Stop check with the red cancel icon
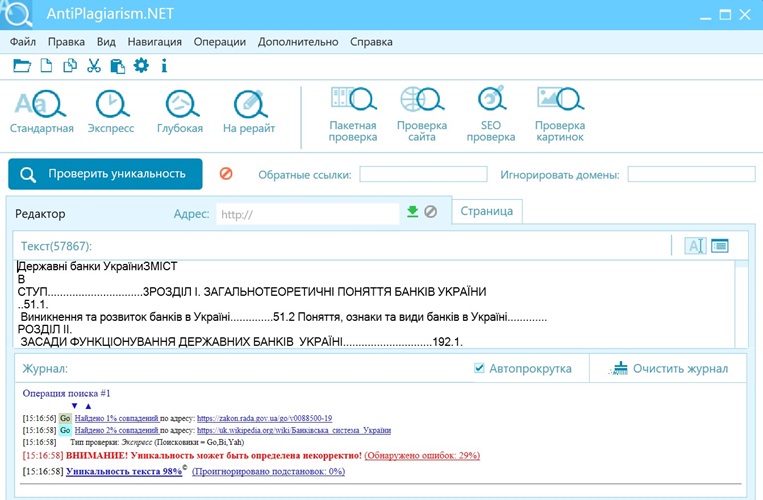 (x=226, y=174)
